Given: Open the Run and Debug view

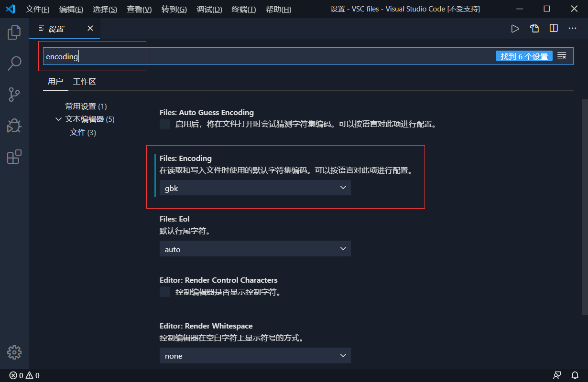Looking at the screenshot, I should pyautogui.click(x=14, y=126).
